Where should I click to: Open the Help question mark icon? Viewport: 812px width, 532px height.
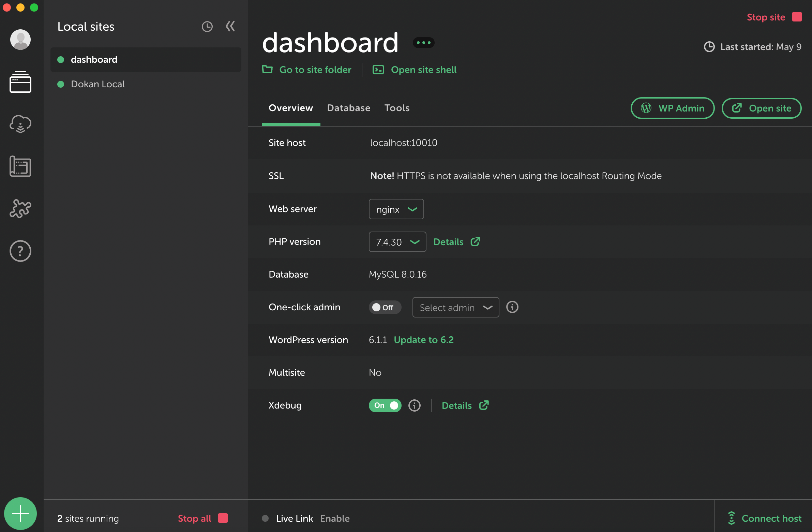pos(20,251)
